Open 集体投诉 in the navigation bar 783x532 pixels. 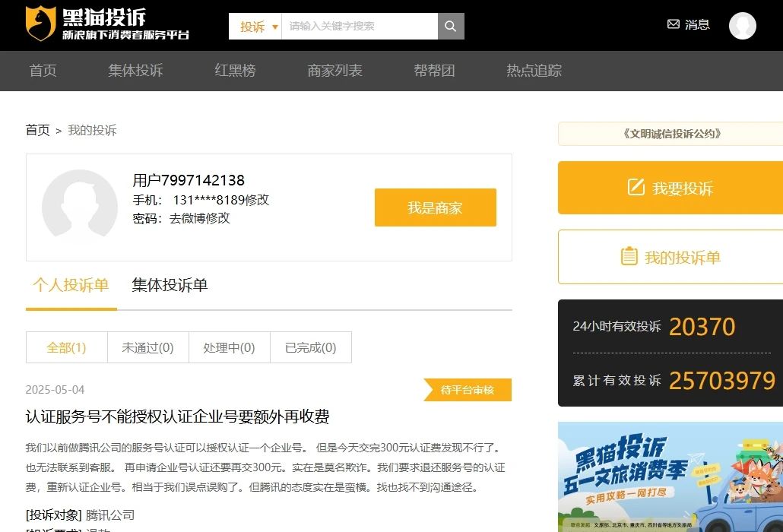click(x=136, y=71)
